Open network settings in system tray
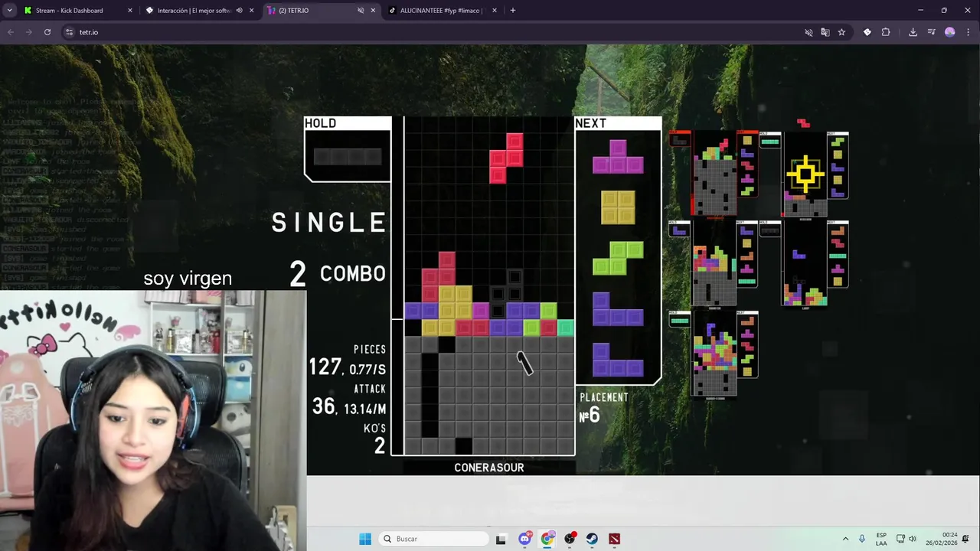Viewport: 980px width, 551px height. point(900,539)
